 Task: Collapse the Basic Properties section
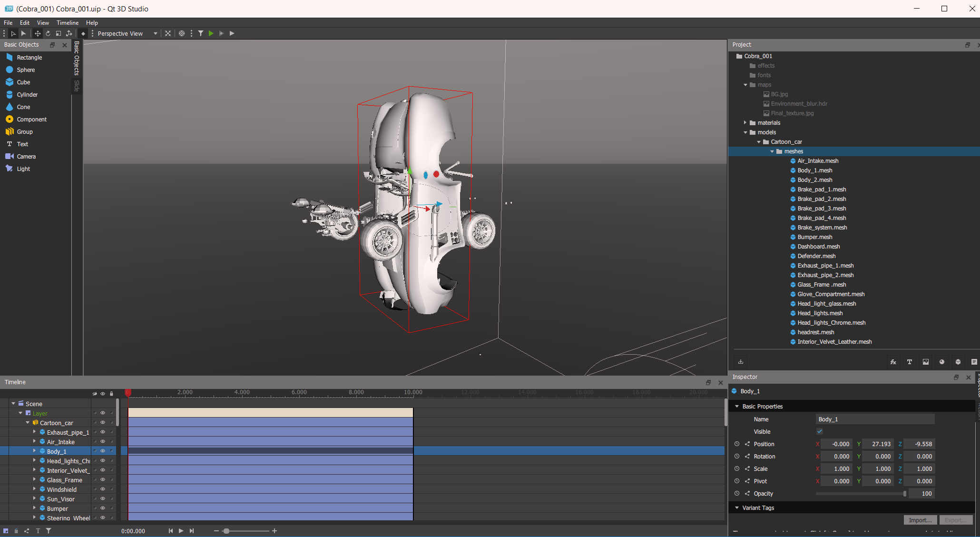point(737,407)
